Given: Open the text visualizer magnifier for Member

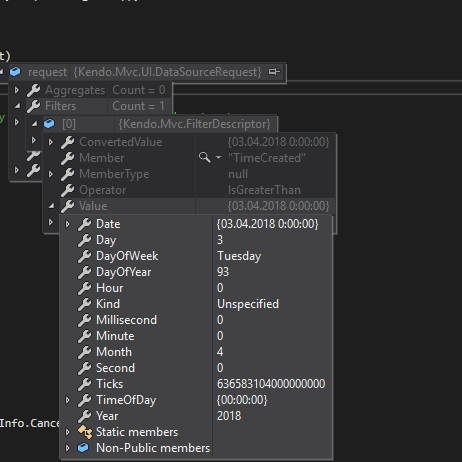Looking at the screenshot, I should [x=205, y=157].
